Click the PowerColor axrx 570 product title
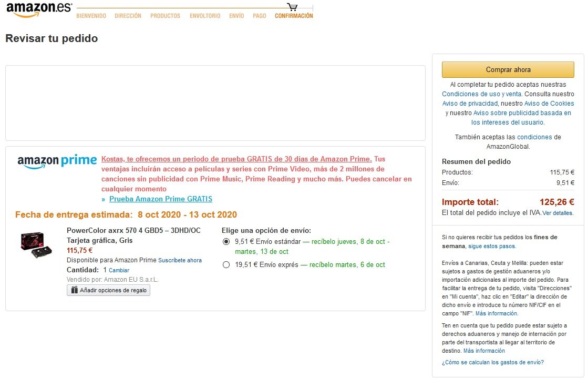Viewport: 588px width, 379px height. (133, 235)
